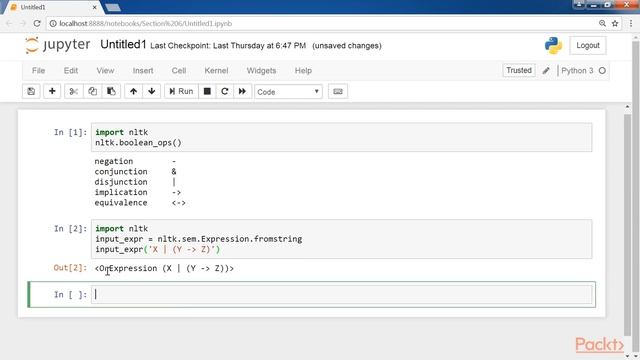Open the Cell menu
640x360 pixels.
click(179, 71)
